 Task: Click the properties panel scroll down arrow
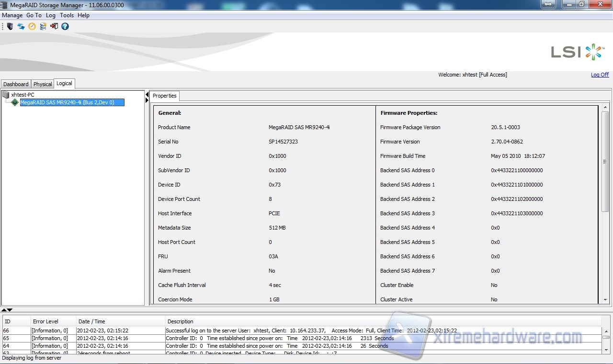[605, 299]
